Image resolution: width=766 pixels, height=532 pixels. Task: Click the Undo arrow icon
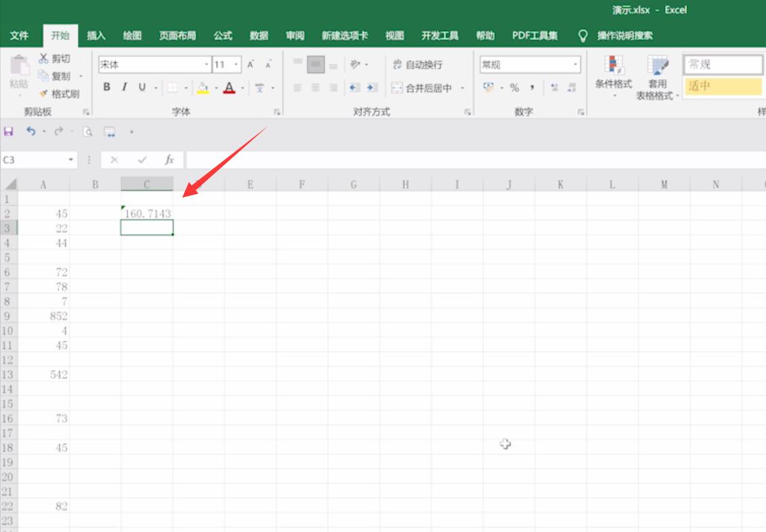pyautogui.click(x=30, y=131)
